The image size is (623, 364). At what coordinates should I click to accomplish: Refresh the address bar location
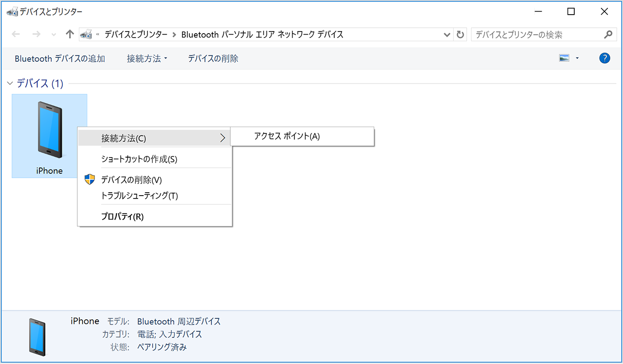[460, 35]
